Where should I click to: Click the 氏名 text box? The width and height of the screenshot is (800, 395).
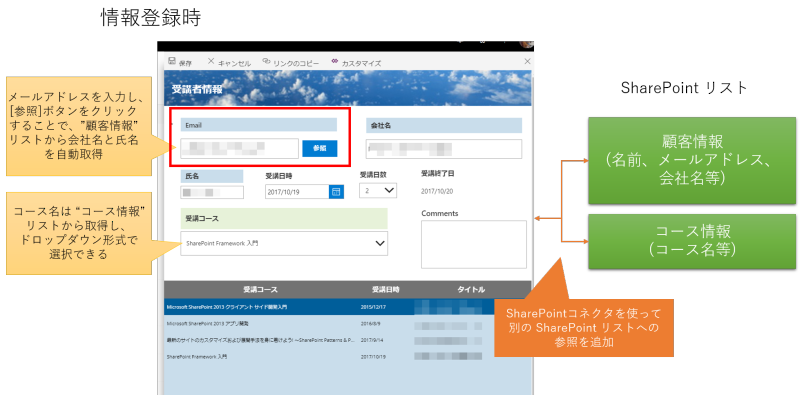(x=212, y=192)
